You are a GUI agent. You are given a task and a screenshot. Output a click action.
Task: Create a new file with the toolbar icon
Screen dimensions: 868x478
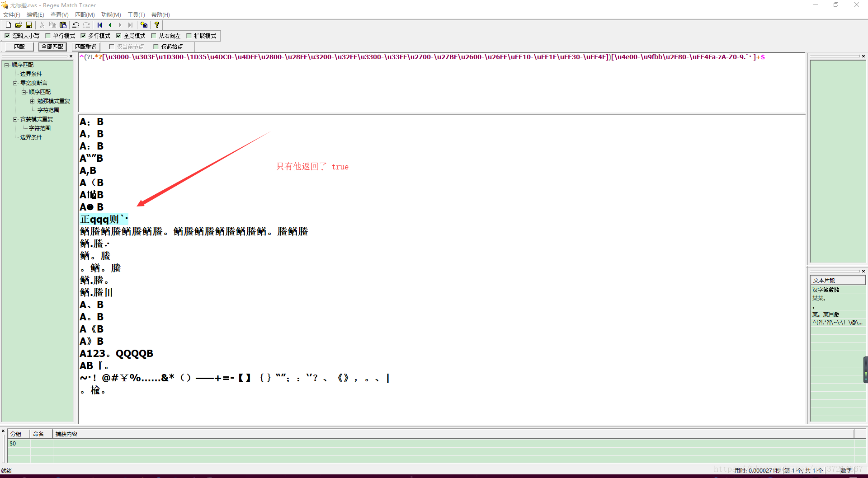point(8,25)
